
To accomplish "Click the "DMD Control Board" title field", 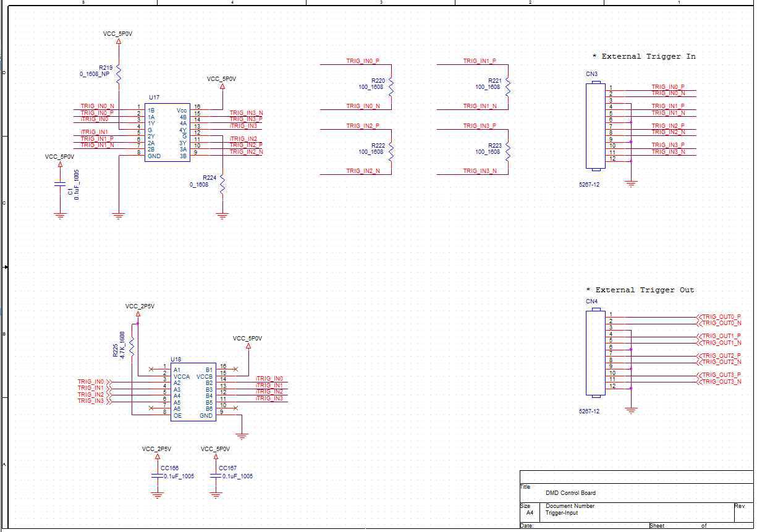I will (x=570, y=493).
